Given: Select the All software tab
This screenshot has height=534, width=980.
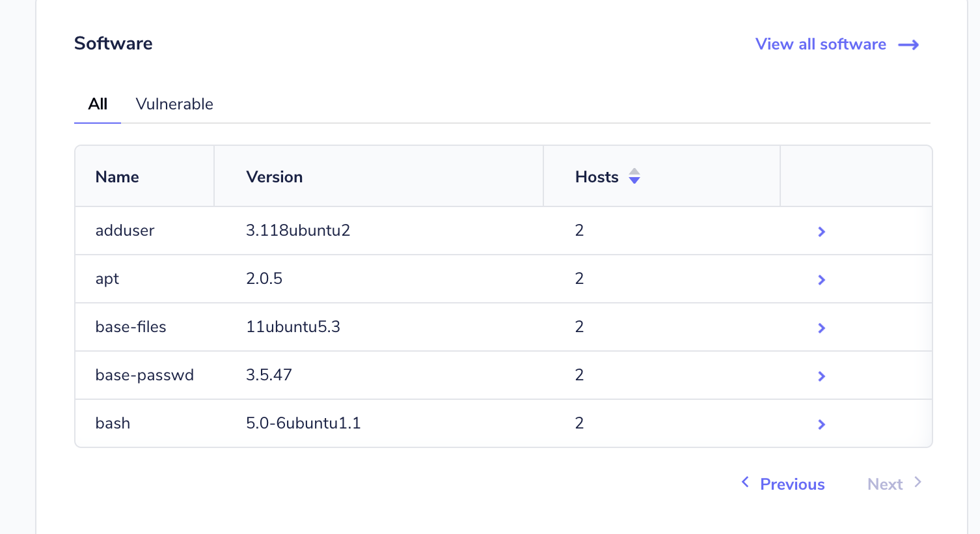Looking at the screenshot, I should coord(97,104).
